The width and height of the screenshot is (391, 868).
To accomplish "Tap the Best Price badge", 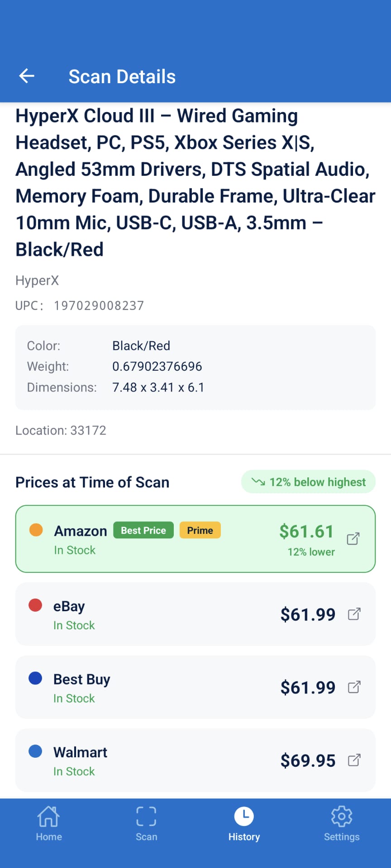I will pyautogui.click(x=143, y=530).
